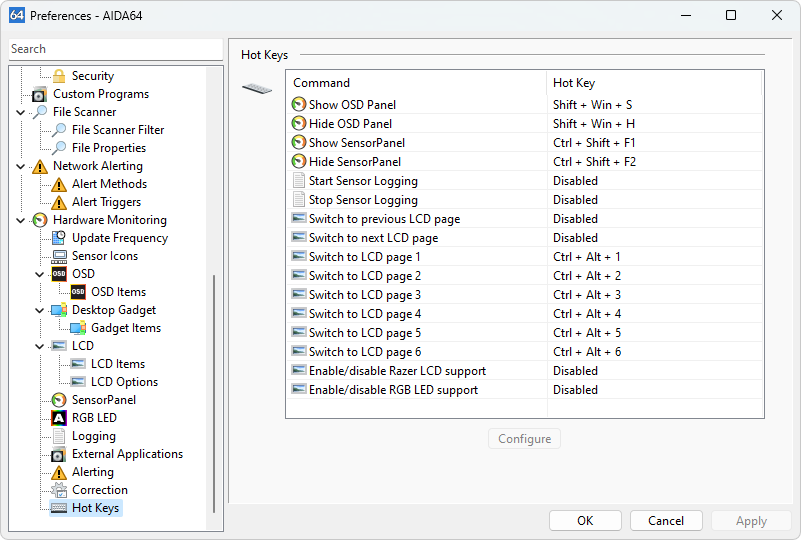The height and width of the screenshot is (540, 801).
Task: Select the Show OSD Panel hot key row
Action: [x=352, y=105]
